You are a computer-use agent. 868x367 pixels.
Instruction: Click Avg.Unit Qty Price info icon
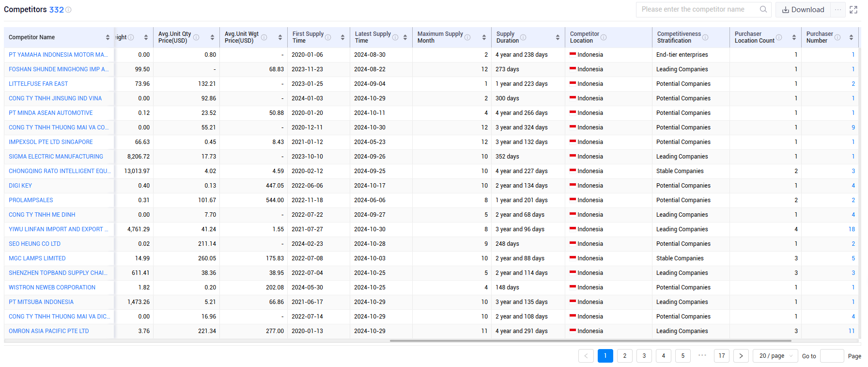coord(196,37)
